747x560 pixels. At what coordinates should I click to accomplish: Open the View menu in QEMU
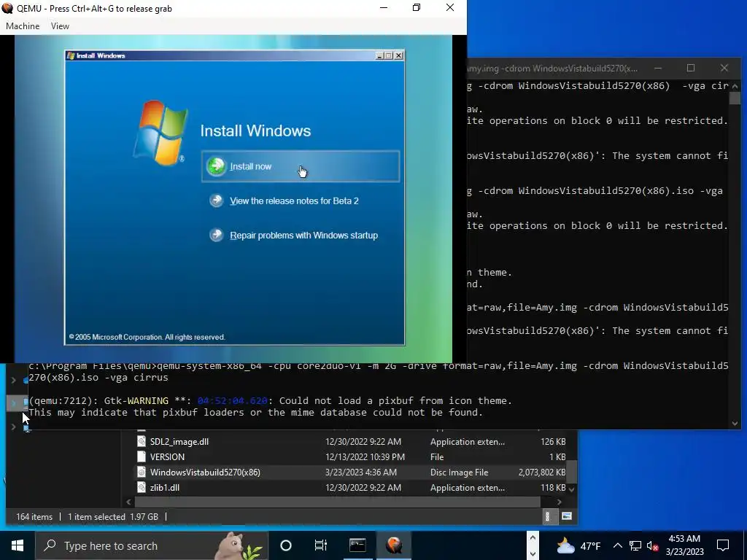point(60,26)
